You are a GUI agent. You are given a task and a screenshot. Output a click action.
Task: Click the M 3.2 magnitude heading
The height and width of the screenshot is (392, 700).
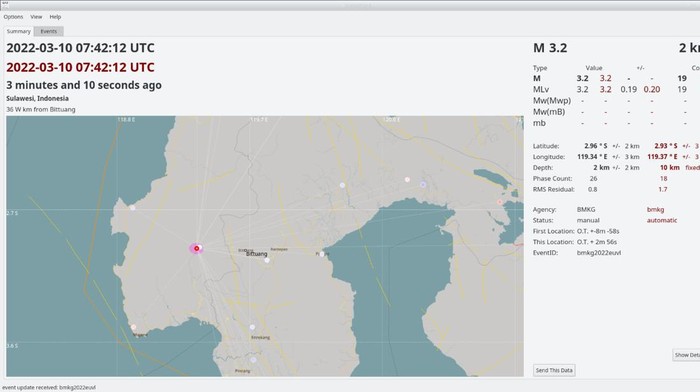550,48
